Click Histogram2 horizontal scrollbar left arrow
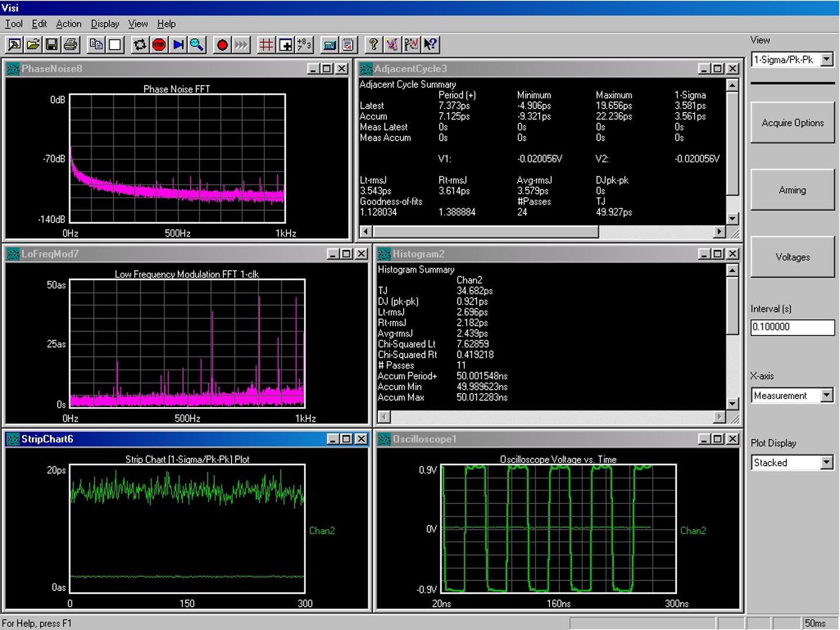Image resolution: width=840 pixels, height=630 pixels. coord(384,417)
